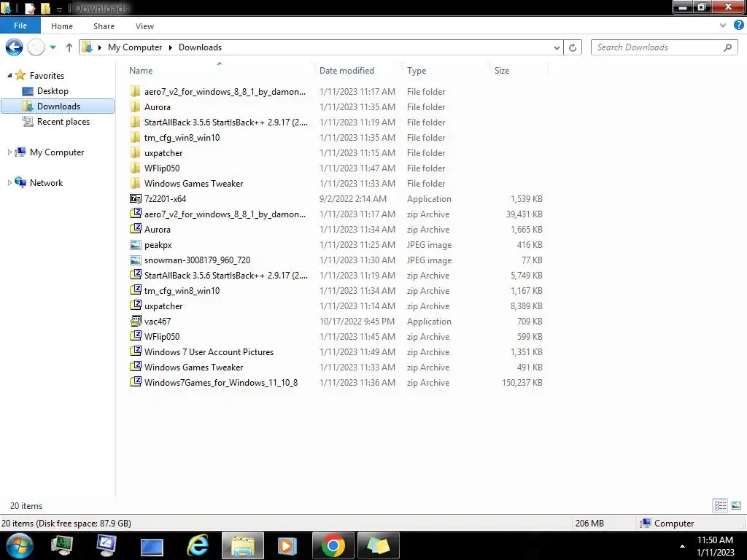Click the 9/2/2022 2:14 AM date cell
Viewport: 747px width, 560px height.
pyautogui.click(x=353, y=198)
